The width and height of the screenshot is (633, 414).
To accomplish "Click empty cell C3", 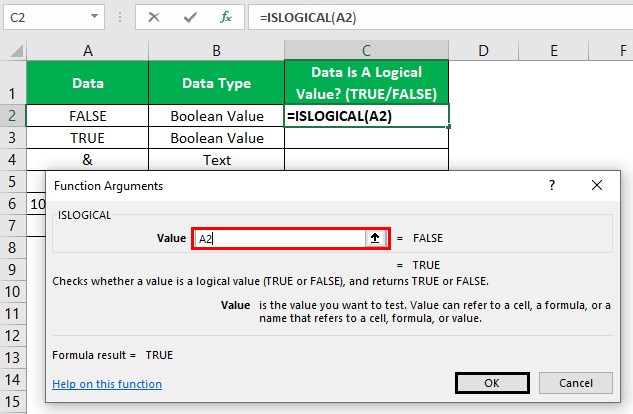I will (366, 138).
